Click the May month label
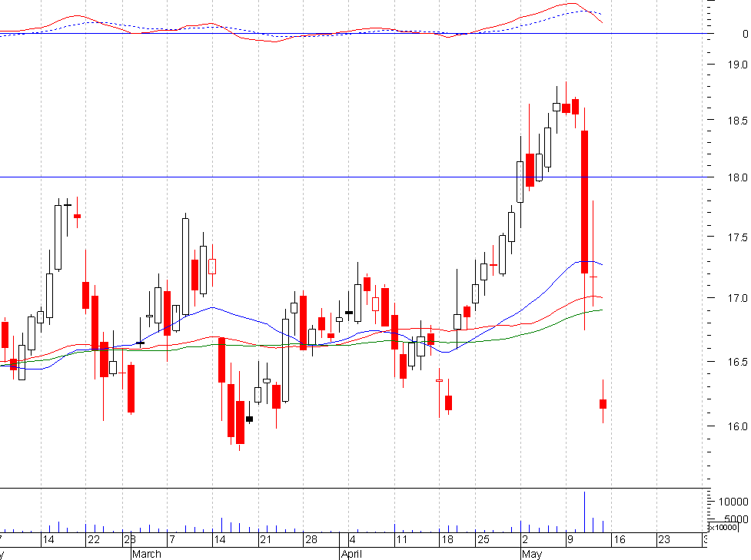This screenshot has height=560, width=751. [x=532, y=554]
